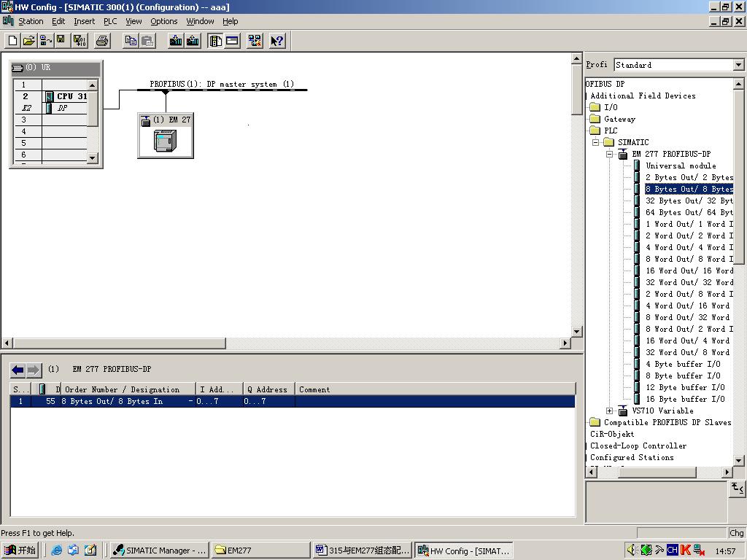Open the Edit menu
Image resolution: width=747 pixels, height=560 pixels.
58,21
